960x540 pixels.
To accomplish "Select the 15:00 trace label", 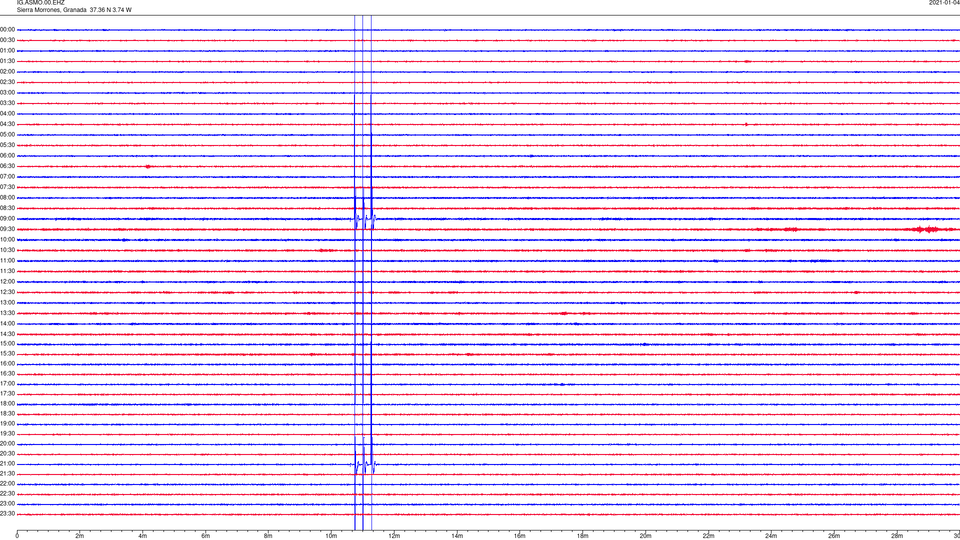I will point(7,343).
